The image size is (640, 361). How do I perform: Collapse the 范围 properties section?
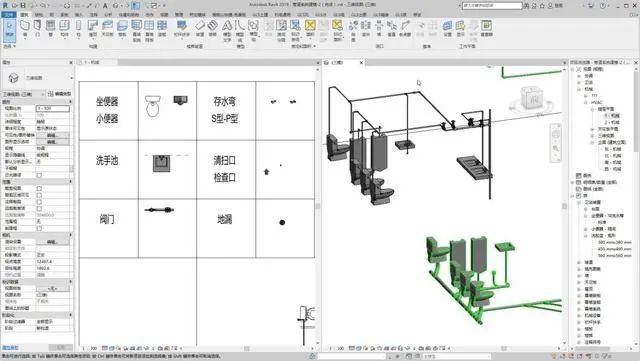[x=70, y=182]
